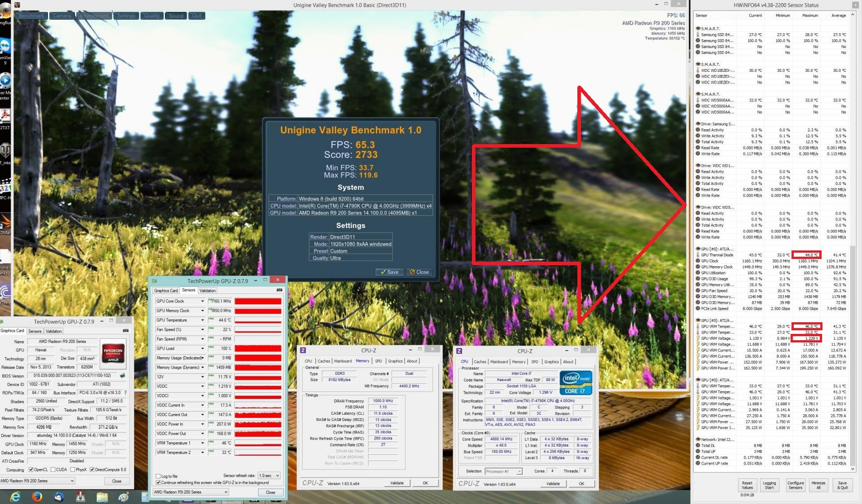Click camera screenshot icon in GPU-Z Graphics Card window

(x=126, y=331)
